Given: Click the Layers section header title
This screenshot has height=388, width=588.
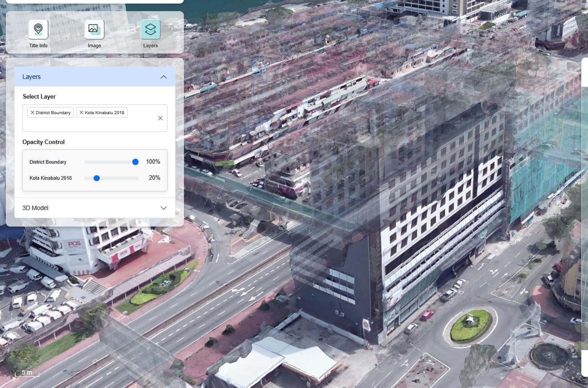Looking at the screenshot, I should (32, 77).
